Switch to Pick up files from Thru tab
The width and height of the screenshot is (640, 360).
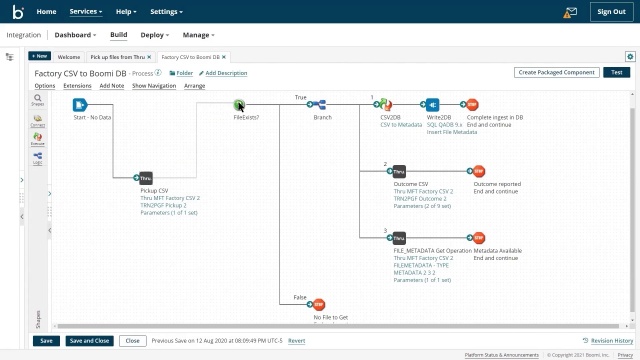coord(118,57)
